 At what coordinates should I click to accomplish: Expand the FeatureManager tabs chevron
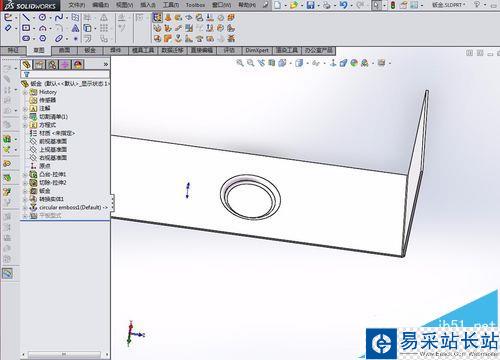point(106,64)
